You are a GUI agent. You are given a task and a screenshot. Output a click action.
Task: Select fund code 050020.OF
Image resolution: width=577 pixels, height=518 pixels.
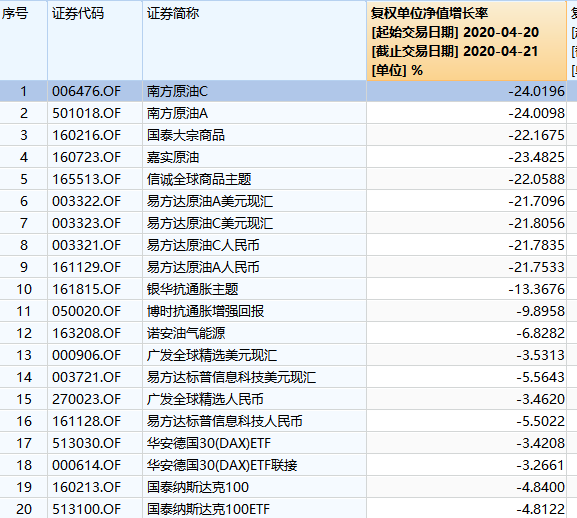86,312
